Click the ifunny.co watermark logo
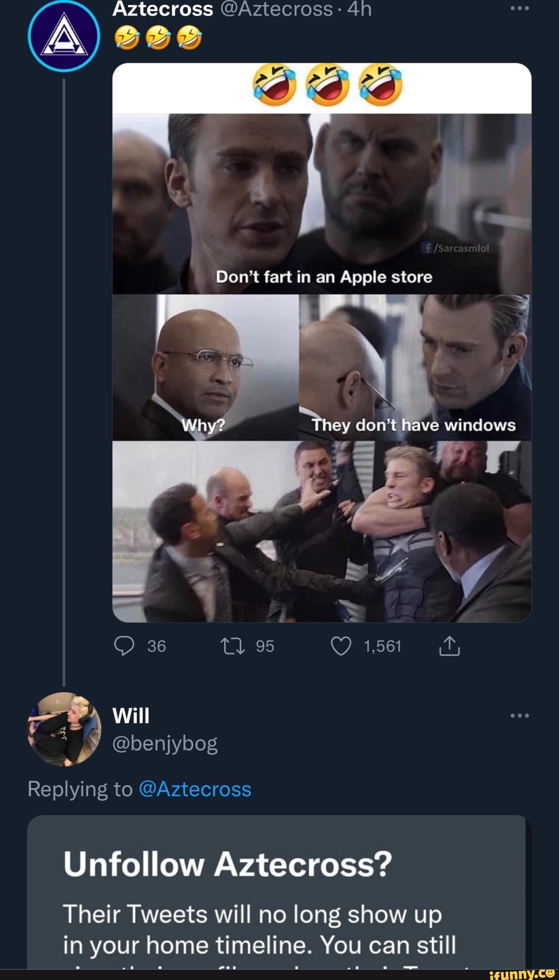 (522, 973)
